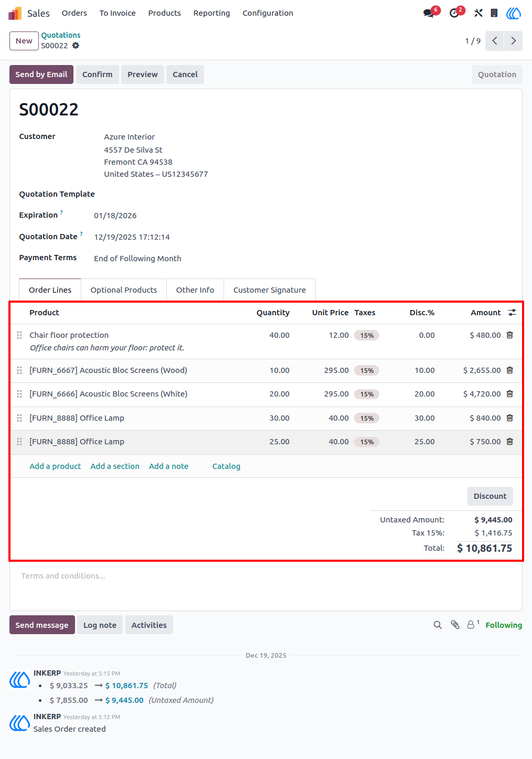Open the debug tools icon

(x=478, y=13)
